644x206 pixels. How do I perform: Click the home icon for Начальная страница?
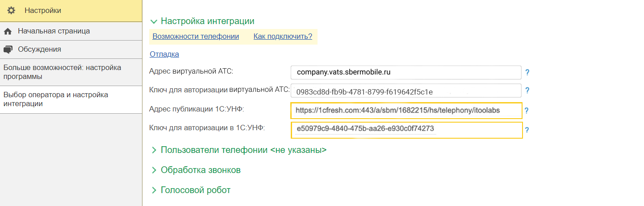pyautogui.click(x=8, y=31)
